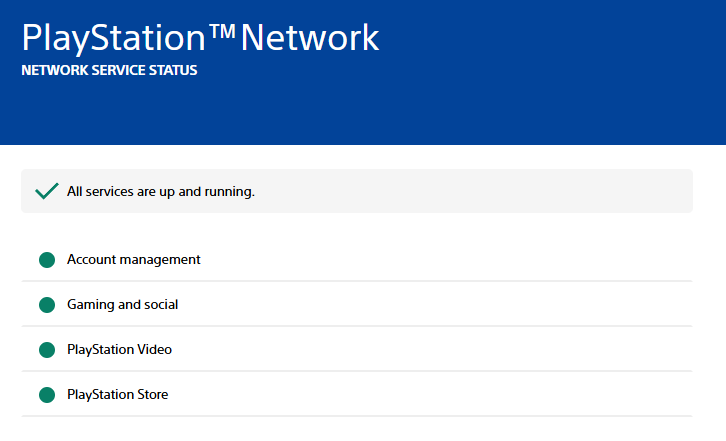Click green status dot beside PlayStation Store
This screenshot has width=726, height=441.
pos(47,395)
